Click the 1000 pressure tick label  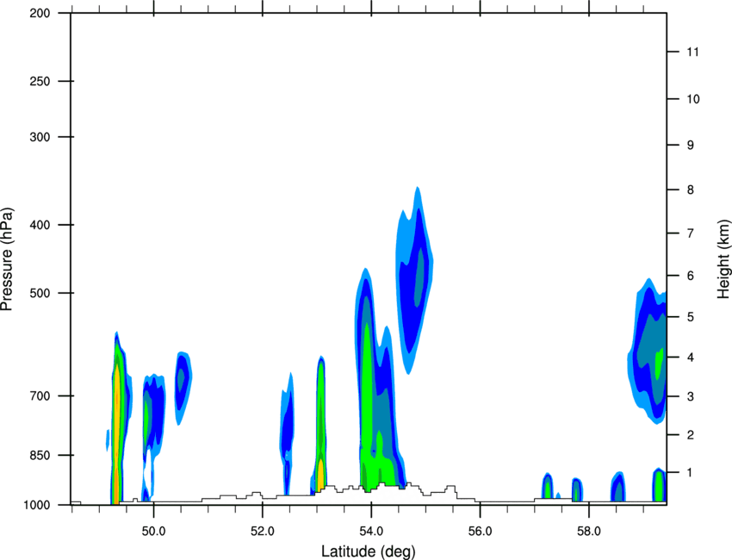[x=36, y=505]
